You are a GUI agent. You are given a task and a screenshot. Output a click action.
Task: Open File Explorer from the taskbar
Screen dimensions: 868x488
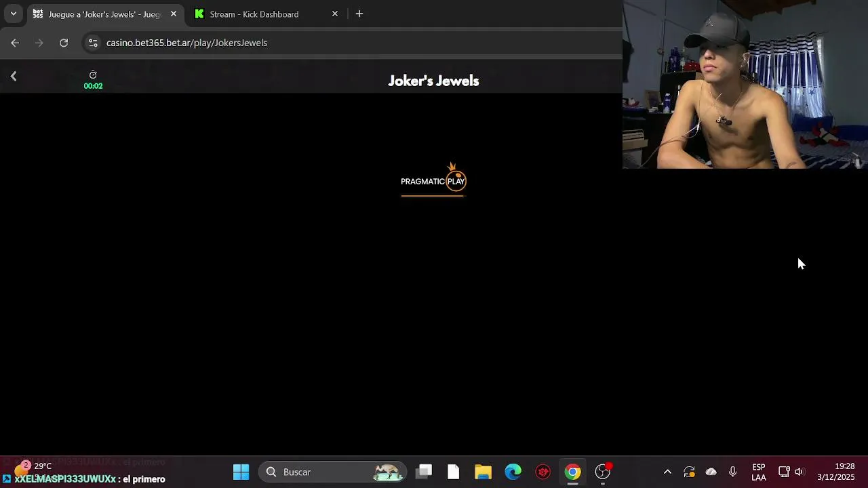pyautogui.click(x=483, y=472)
